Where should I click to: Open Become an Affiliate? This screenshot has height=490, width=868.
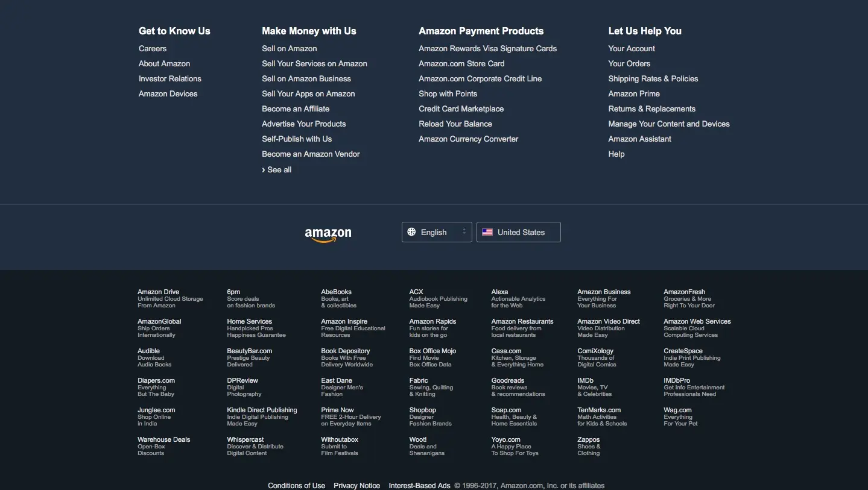[x=296, y=109]
